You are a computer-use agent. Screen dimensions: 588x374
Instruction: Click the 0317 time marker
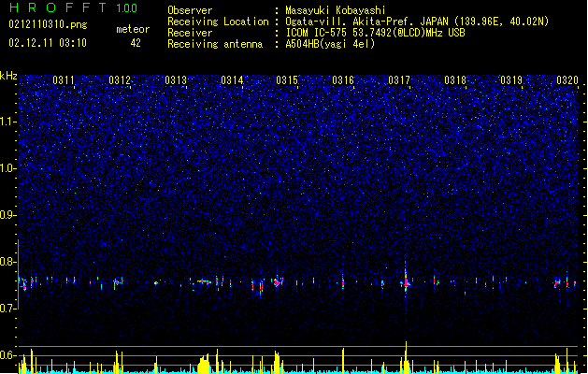click(399, 80)
